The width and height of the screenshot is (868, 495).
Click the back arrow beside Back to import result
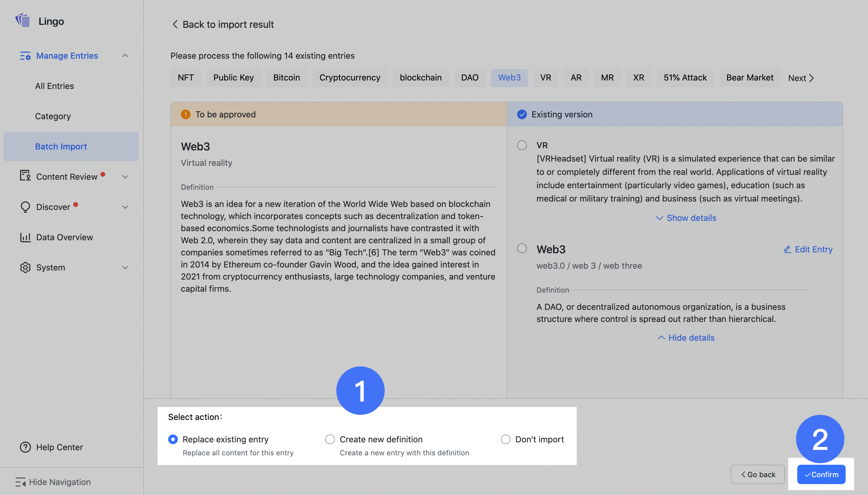click(175, 24)
